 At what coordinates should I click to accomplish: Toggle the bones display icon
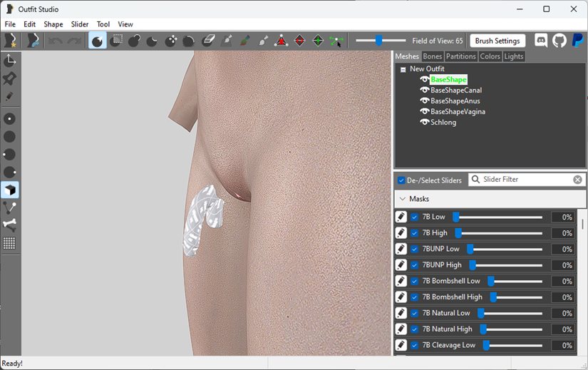coord(10,225)
